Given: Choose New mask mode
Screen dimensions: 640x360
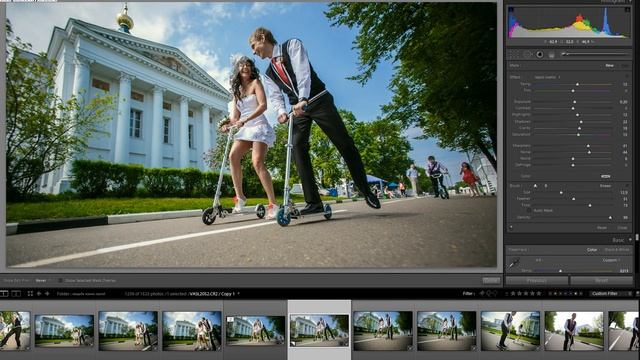Looking at the screenshot, I should point(609,66).
